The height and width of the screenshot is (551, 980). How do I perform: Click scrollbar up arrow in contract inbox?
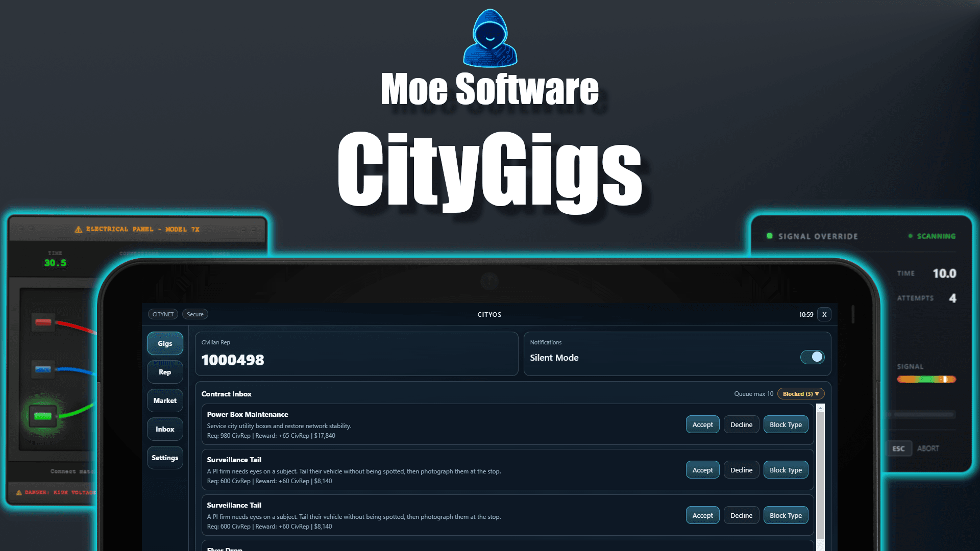click(820, 408)
